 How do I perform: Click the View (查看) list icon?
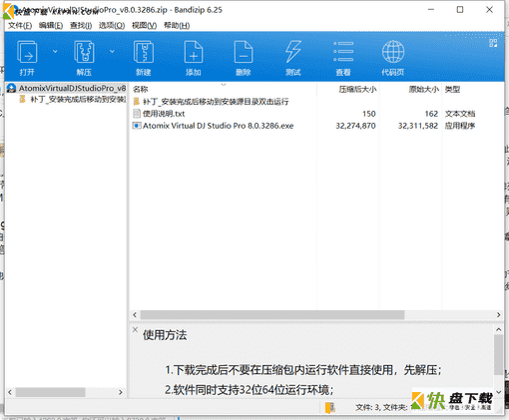(x=343, y=52)
